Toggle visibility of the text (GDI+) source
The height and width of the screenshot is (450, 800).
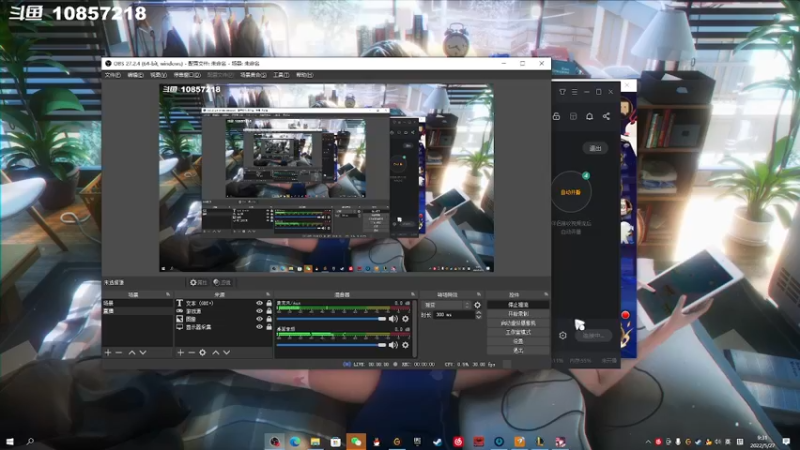click(259, 303)
